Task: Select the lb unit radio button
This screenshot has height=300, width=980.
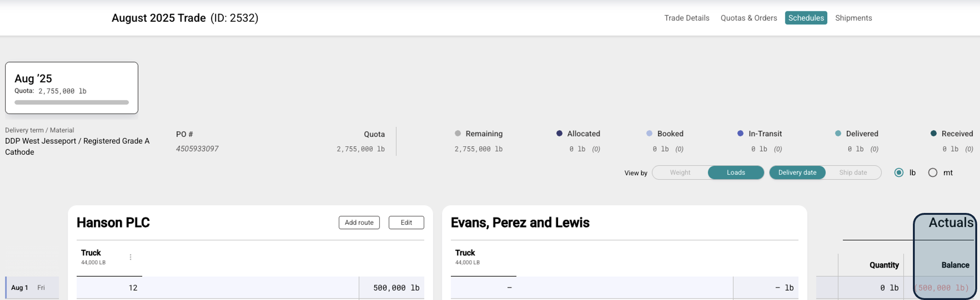Action: (x=899, y=173)
